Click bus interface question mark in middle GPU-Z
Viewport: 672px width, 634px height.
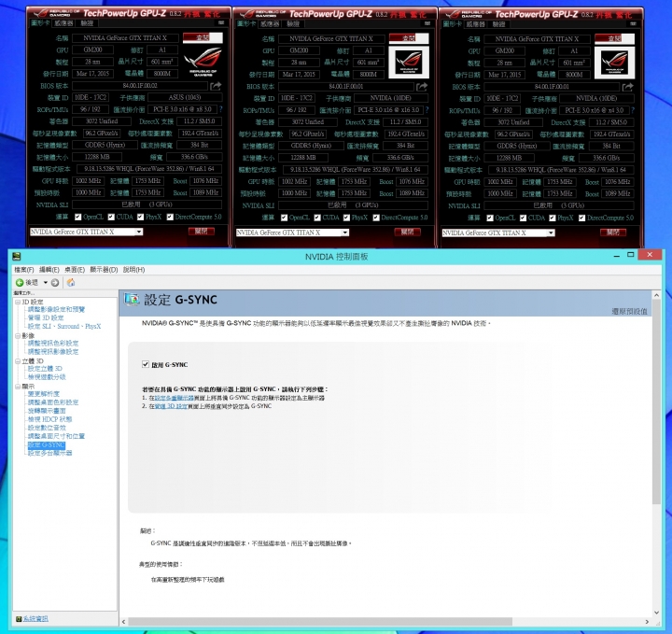pyautogui.click(x=427, y=110)
